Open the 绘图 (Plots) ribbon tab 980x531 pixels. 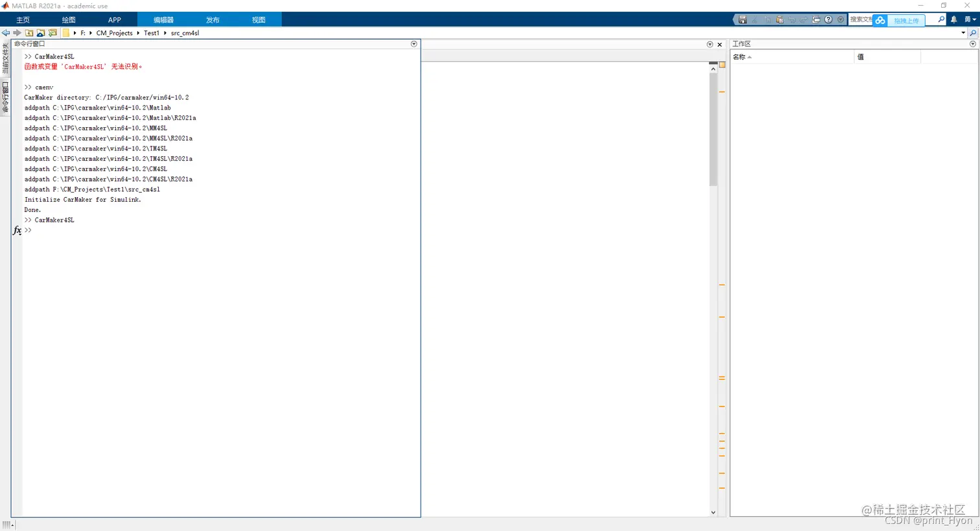coord(69,20)
